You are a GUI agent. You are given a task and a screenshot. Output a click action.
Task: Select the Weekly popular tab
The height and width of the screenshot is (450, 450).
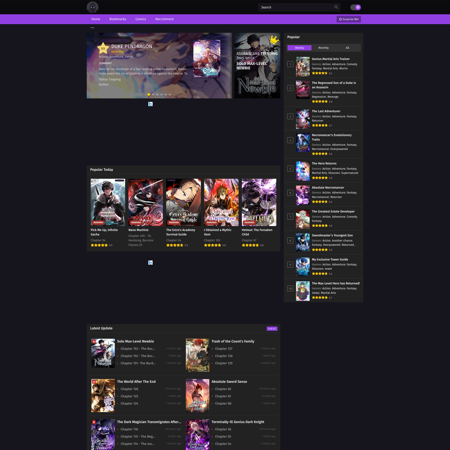299,48
